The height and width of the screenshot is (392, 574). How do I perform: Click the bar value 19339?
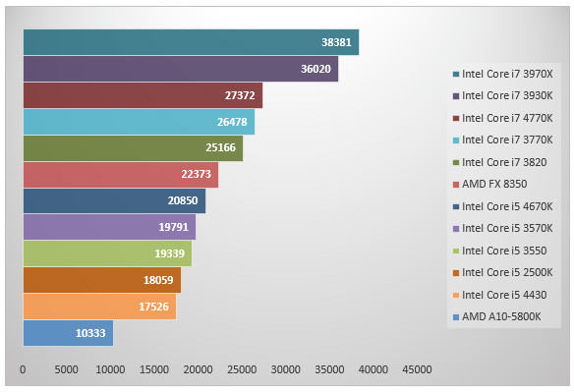(169, 253)
